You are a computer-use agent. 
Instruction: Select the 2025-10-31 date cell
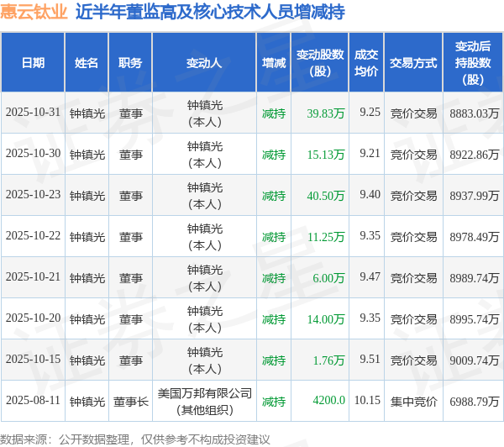click(x=33, y=113)
